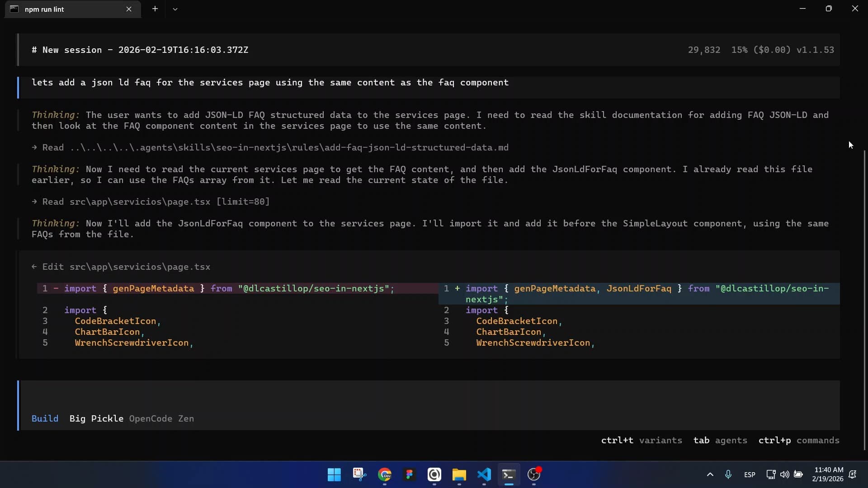Click the 'Build' mode label
The height and width of the screenshot is (488, 868).
coord(44,419)
